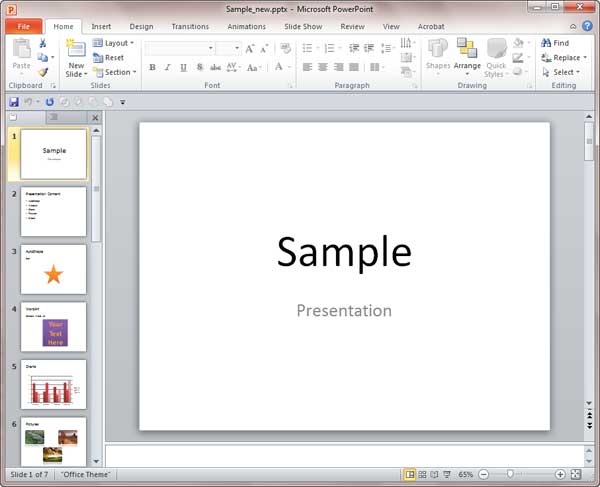
Task: Open the Section dropdown menu
Action: coord(114,72)
